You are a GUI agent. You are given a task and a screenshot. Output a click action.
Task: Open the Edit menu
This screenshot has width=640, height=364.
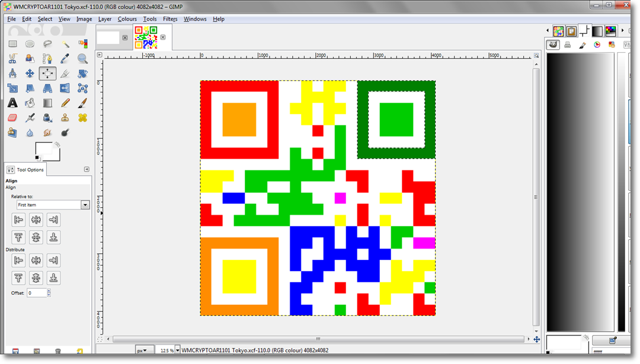[27, 19]
